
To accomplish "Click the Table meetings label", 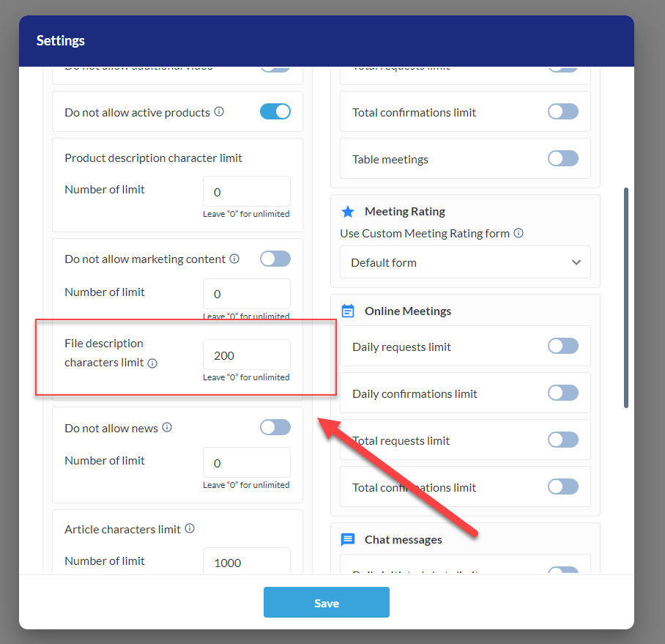I will tap(390, 160).
